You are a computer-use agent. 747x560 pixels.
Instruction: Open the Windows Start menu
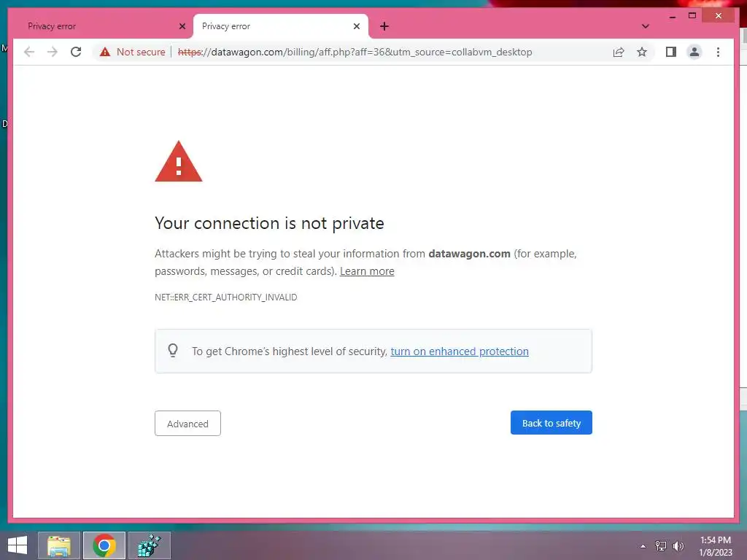pos(18,545)
